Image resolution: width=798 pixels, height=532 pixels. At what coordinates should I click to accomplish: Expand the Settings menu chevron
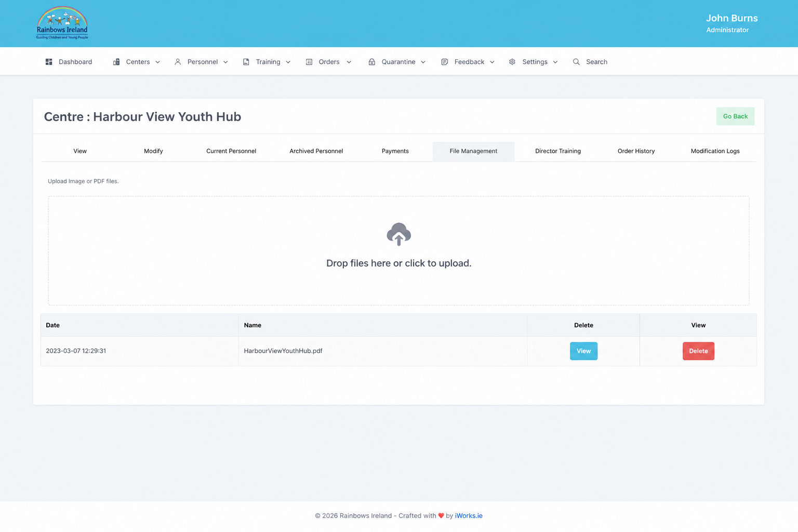tap(555, 62)
